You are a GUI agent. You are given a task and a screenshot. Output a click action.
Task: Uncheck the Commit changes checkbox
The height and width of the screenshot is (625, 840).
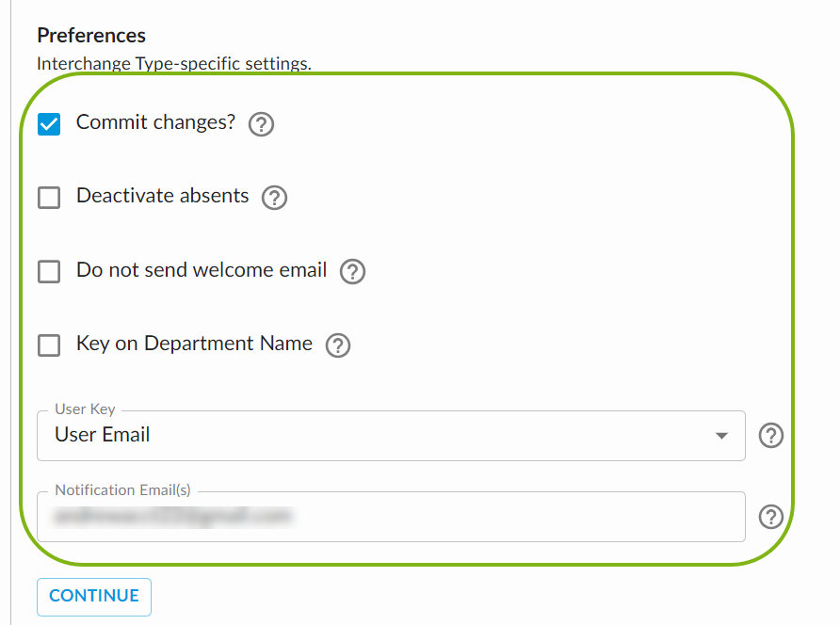click(x=49, y=124)
